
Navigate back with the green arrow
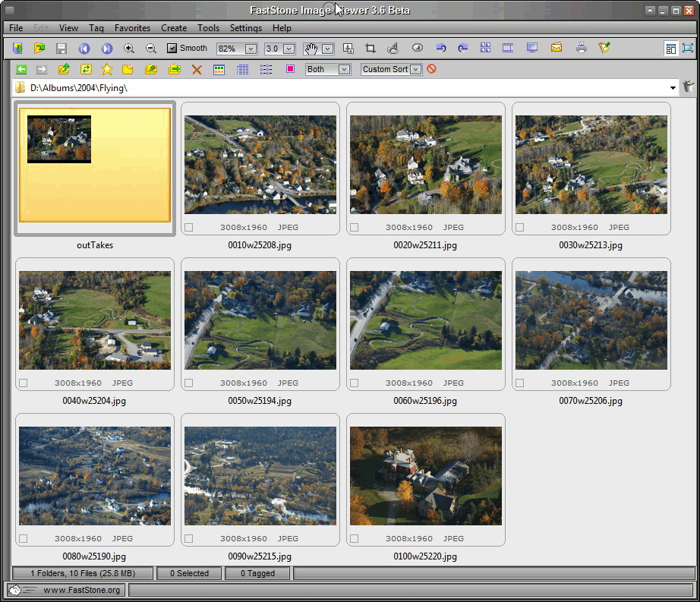tap(21, 69)
